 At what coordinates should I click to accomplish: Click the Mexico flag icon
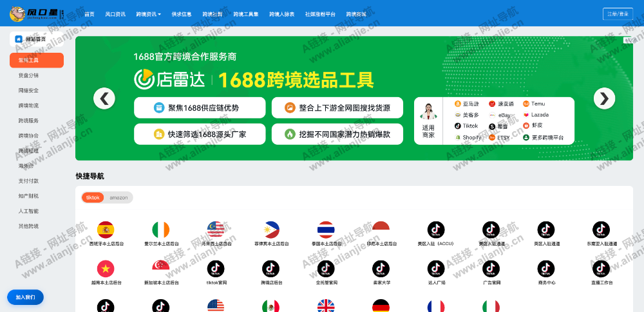click(x=270, y=306)
